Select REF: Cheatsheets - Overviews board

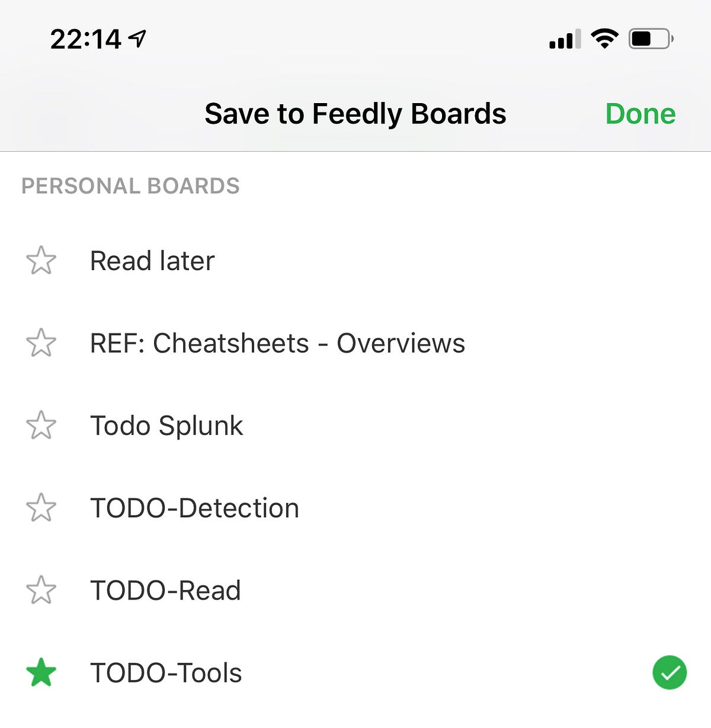click(x=277, y=343)
